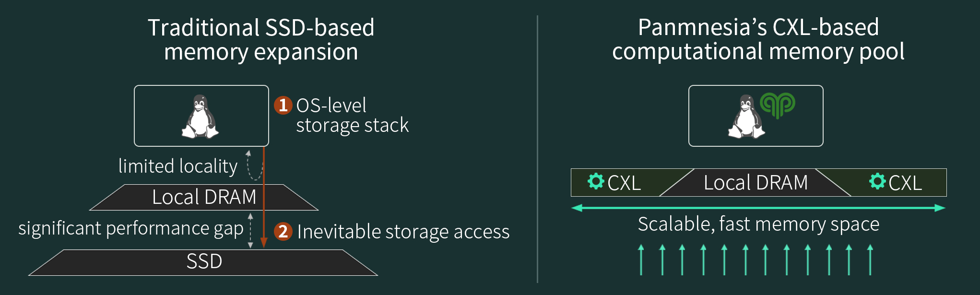Image resolution: width=980 pixels, height=295 pixels.
Task: Click the Scalable, fast memory space caption
Action: [x=758, y=224]
